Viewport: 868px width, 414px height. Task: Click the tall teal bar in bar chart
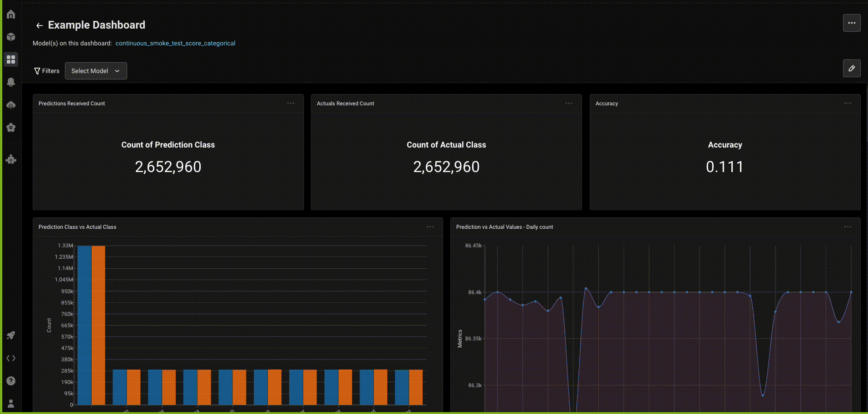[x=84, y=325]
